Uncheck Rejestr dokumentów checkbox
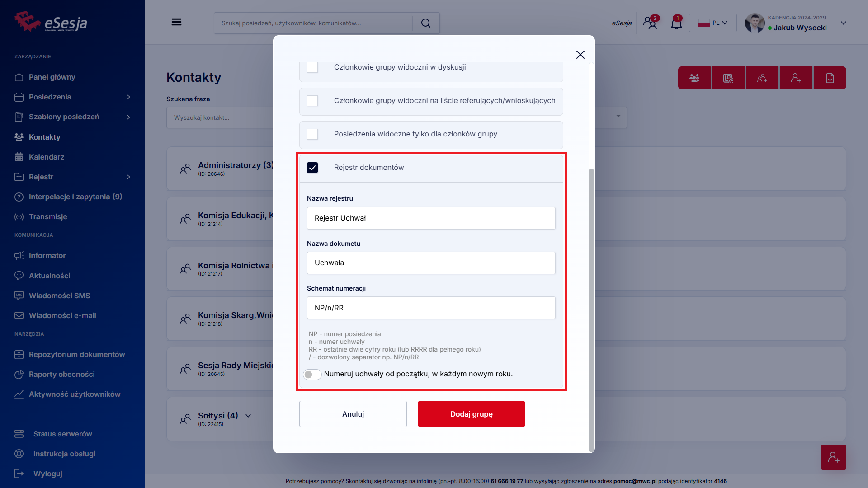Image resolution: width=868 pixels, height=488 pixels. pos(312,168)
